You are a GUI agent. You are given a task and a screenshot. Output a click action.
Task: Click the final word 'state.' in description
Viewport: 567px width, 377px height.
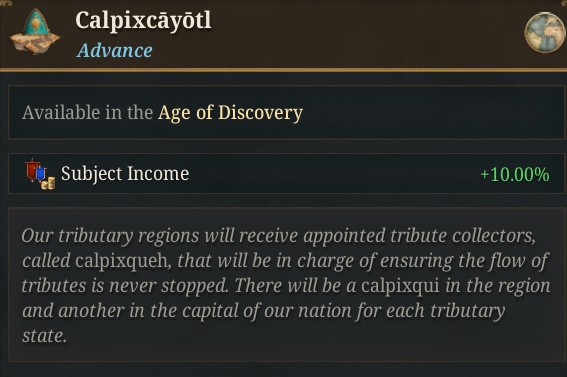click(44, 336)
